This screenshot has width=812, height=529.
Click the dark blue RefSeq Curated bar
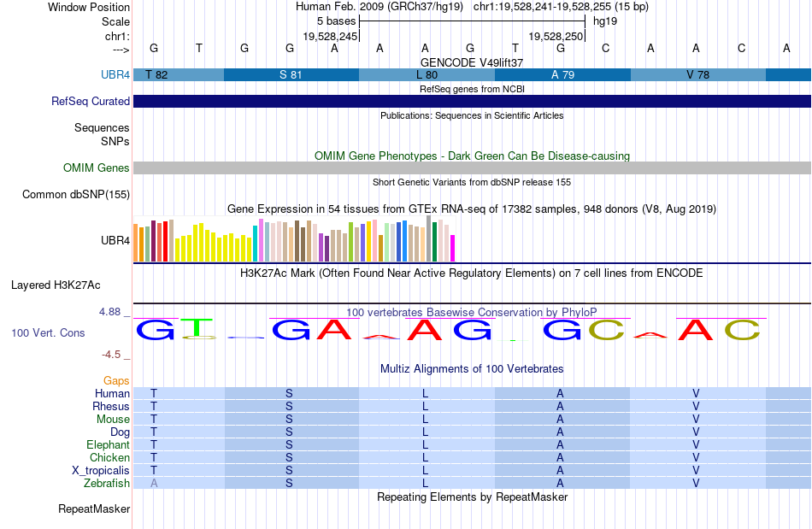(472, 101)
